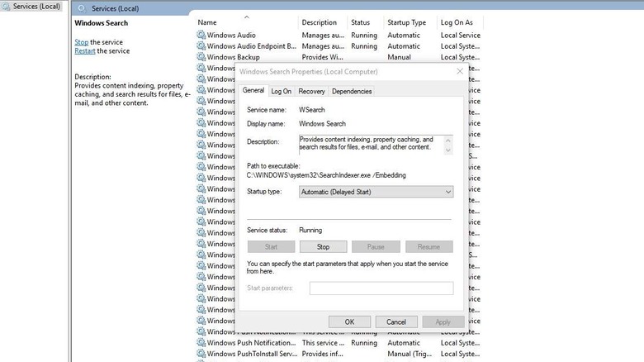
Task: Click the magnifier icon in Services header
Action: point(81,8)
